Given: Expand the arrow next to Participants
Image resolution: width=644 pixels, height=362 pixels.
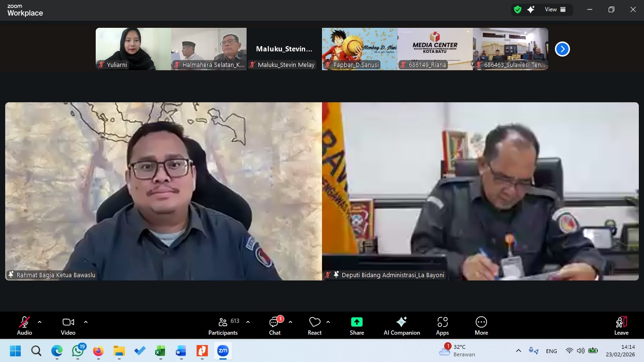Looking at the screenshot, I should (248, 322).
